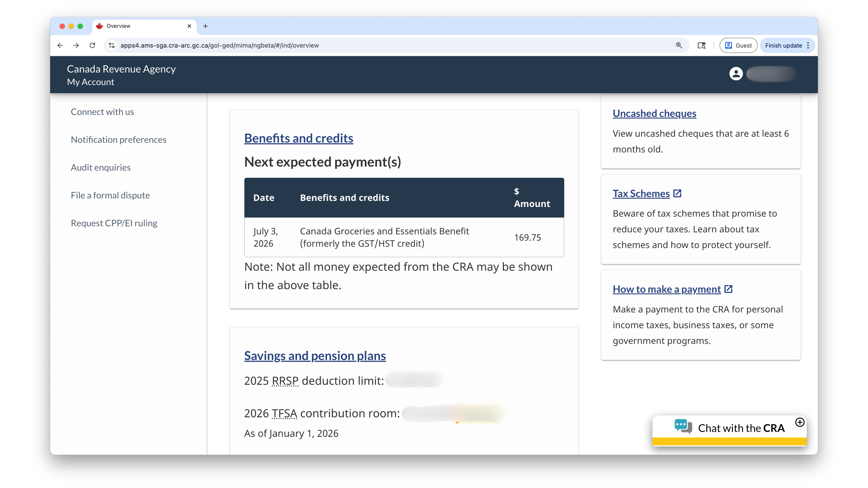
Task: Reload the page with the refresh icon
Action: (92, 45)
